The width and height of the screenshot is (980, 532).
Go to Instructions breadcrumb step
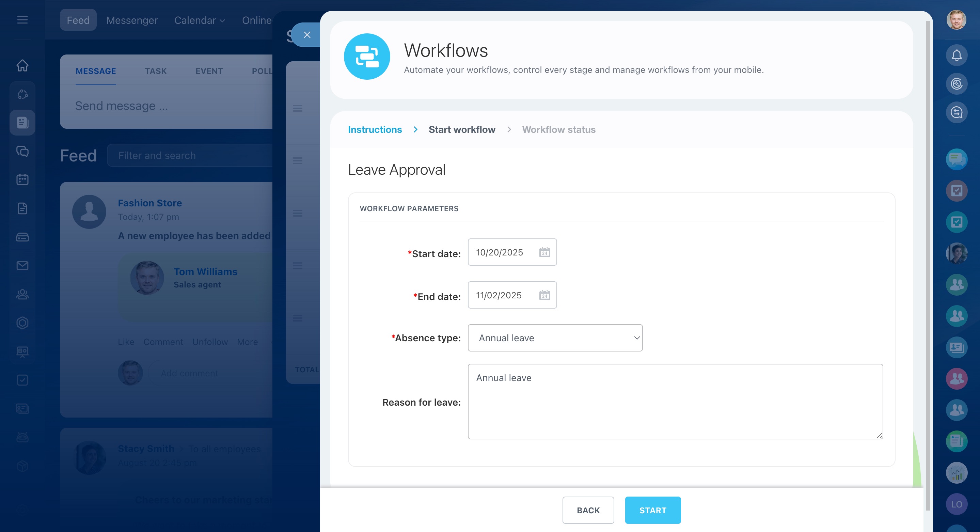pyautogui.click(x=375, y=130)
